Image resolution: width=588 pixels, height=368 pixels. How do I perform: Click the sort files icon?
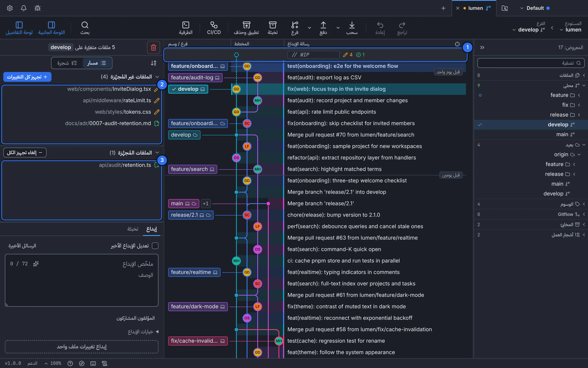(x=153, y=63)
